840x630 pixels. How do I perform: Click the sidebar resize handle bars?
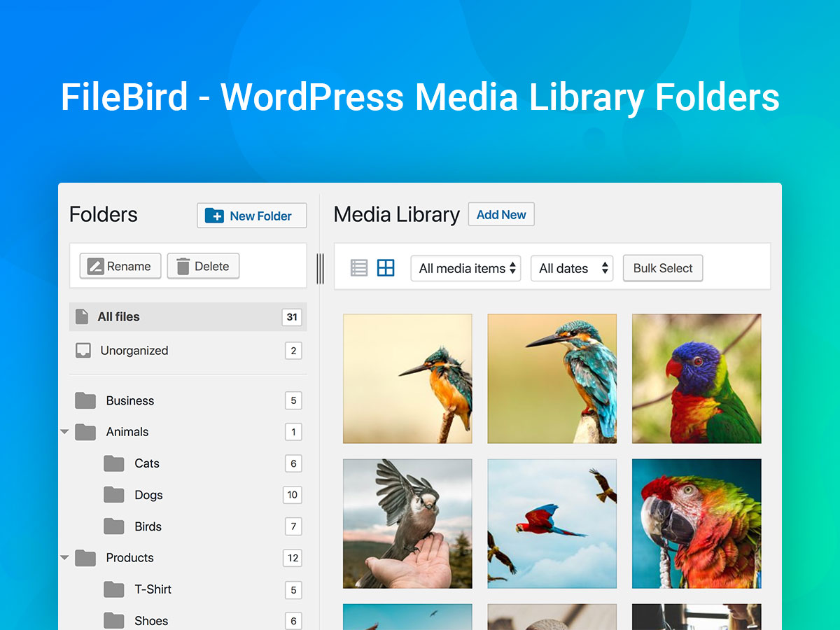[x=320, y=269]
